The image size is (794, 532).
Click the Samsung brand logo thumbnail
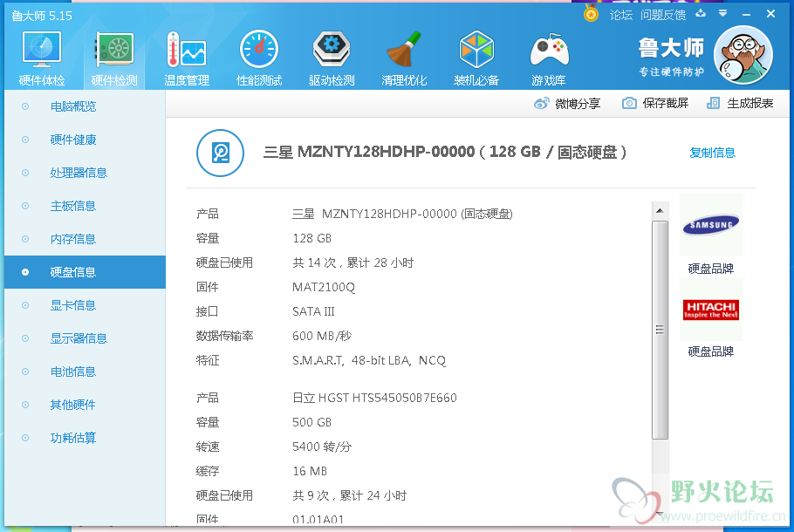(x=711, y=225)
